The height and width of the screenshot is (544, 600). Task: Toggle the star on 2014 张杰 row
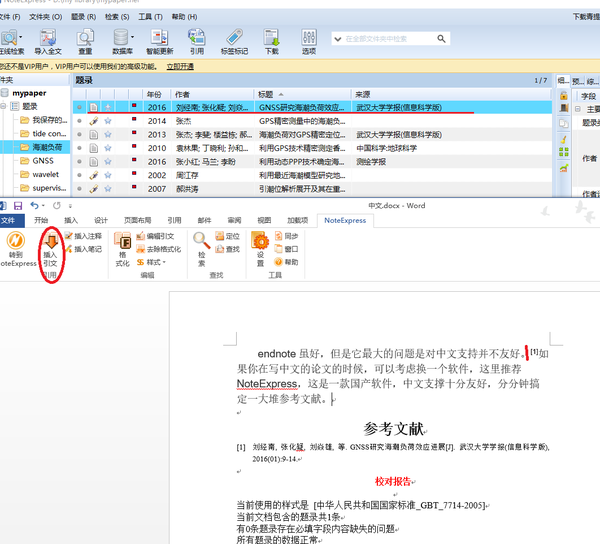108,121
